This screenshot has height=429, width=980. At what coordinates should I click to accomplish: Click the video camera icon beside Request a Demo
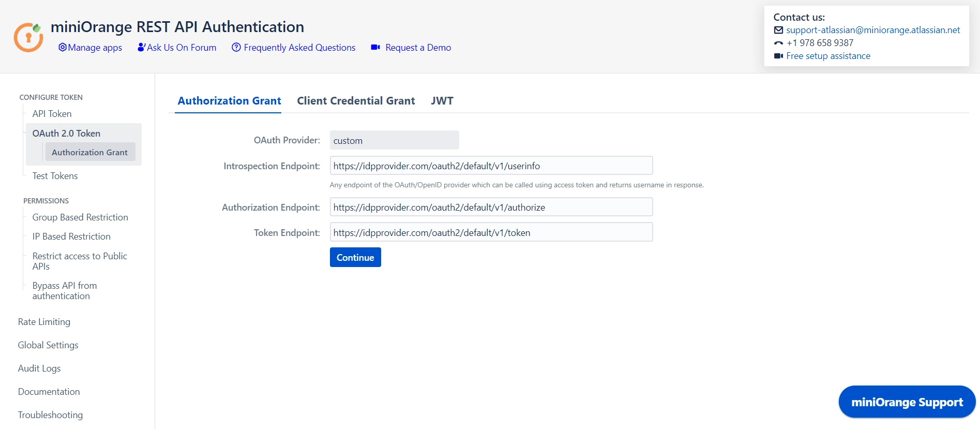click(375, 47)
